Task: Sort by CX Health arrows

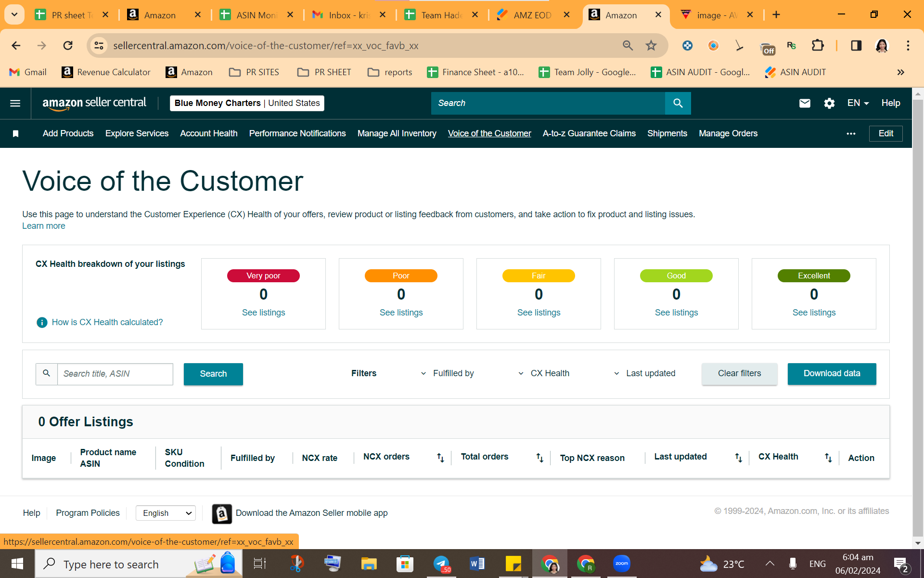Action: pyautogui.click(x=828, y=458)
